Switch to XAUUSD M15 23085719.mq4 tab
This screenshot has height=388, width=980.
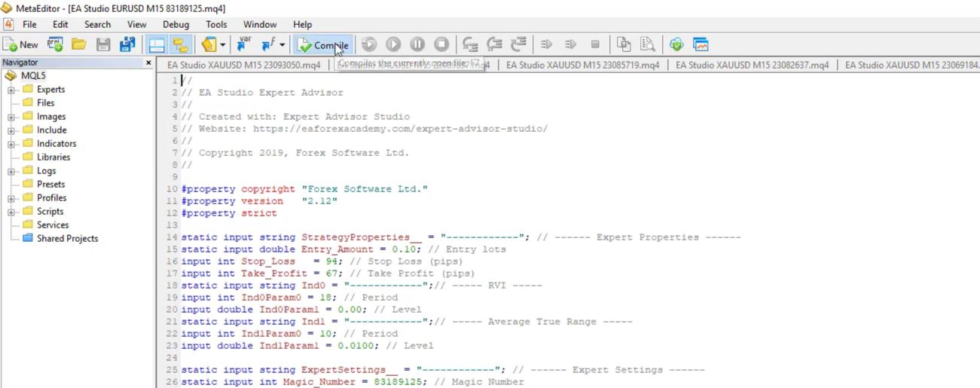[x=582, y=66]
